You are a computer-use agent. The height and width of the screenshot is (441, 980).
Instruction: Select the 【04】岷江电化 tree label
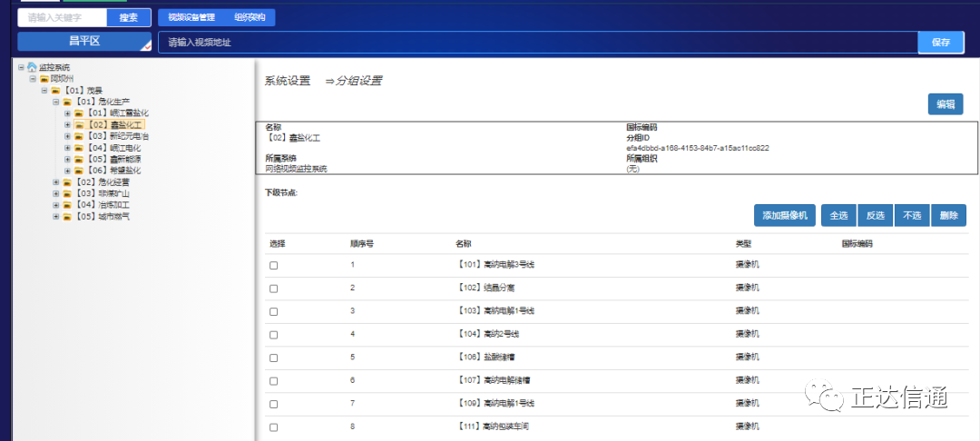tap(113, 148)
